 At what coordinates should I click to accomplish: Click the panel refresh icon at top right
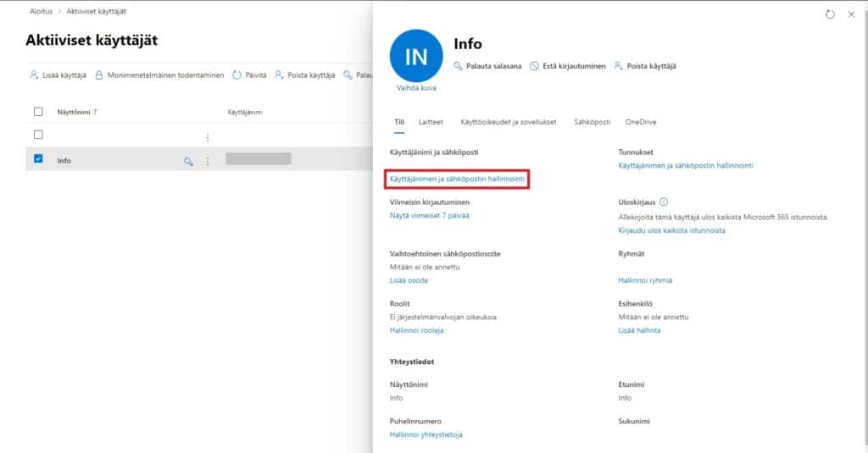830,14
